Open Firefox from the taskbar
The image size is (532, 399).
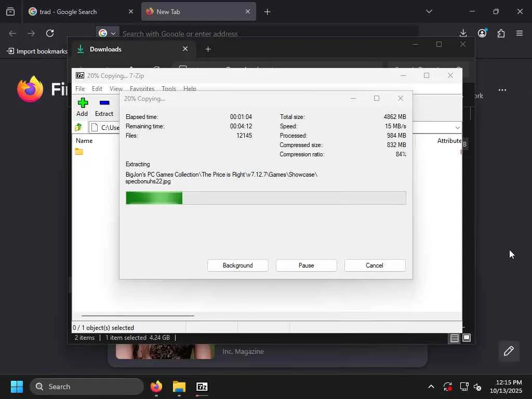[x=156, y=387]
